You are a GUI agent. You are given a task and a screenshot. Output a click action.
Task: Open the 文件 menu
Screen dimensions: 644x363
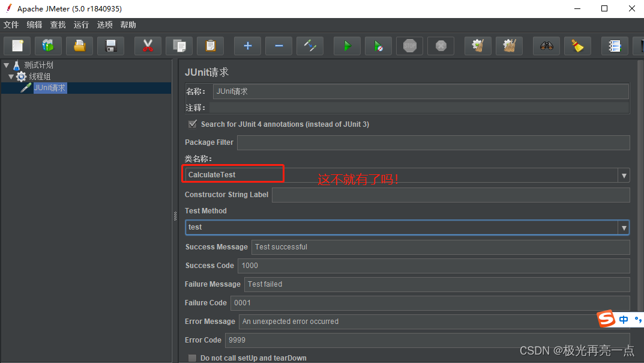pos(11,25)
